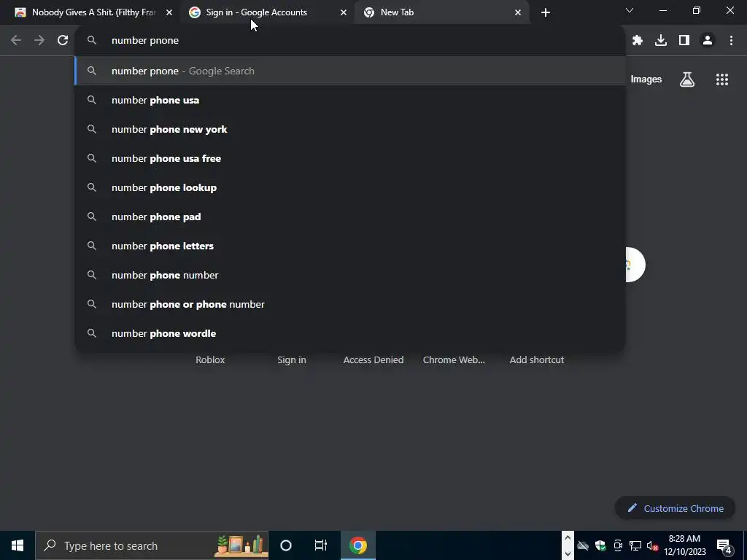Open Cortana circle icon on taskbar
This screenshot has width=747, height=560.
click(286, 545)
